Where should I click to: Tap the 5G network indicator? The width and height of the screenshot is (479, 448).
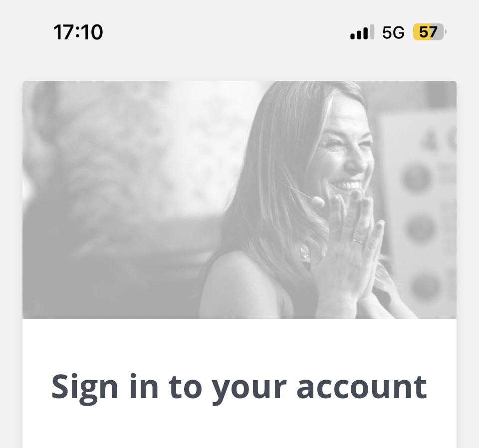click(393, 32)
